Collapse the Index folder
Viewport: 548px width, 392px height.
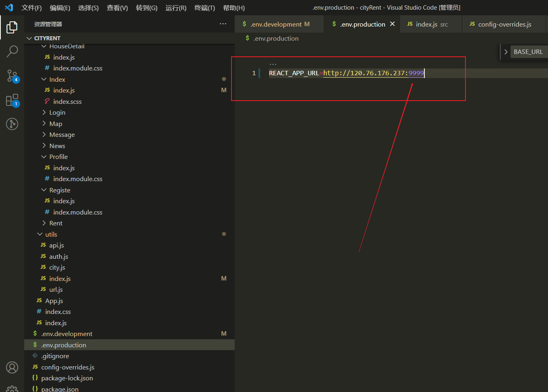click(x=129, y=79)
